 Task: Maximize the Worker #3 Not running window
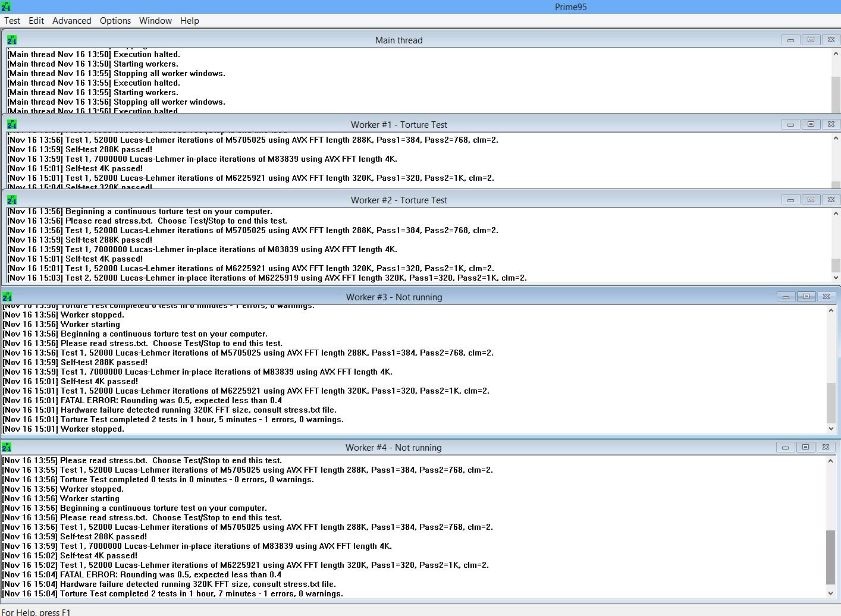806,297
